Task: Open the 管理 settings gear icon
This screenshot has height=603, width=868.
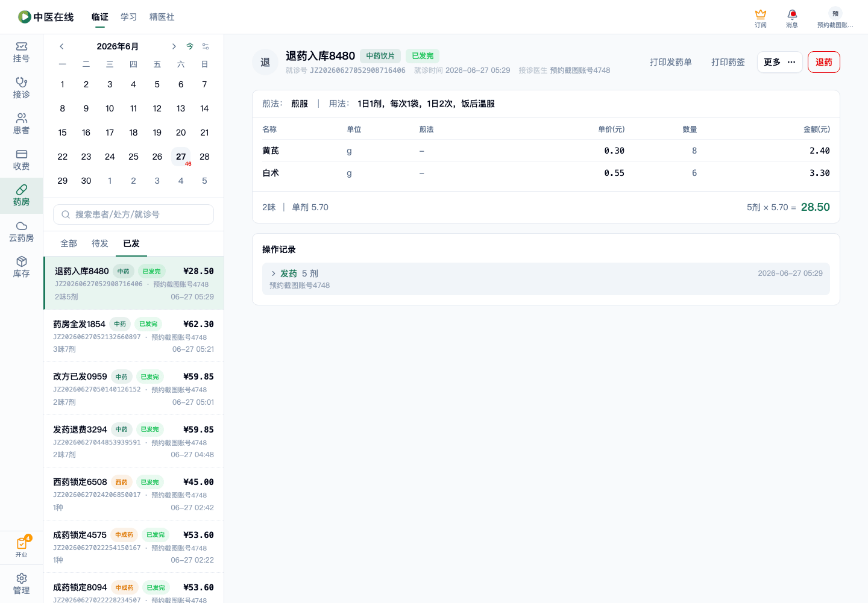Action: point(21,584)
